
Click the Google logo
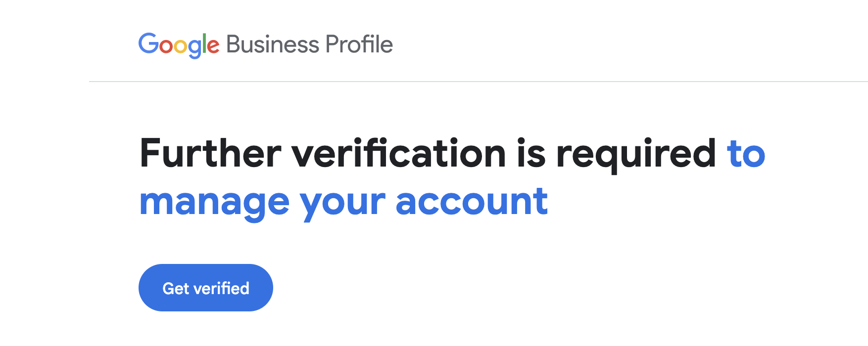(x=179, y=45)
